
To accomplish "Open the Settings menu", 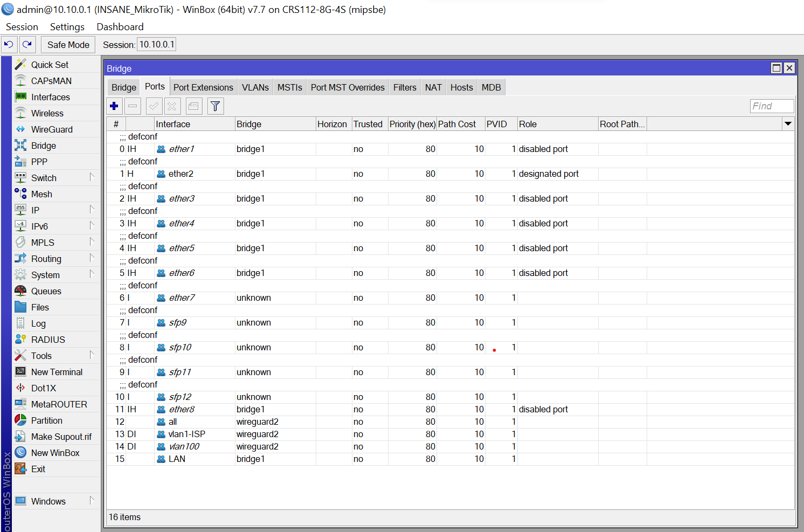I will (67, 27).
